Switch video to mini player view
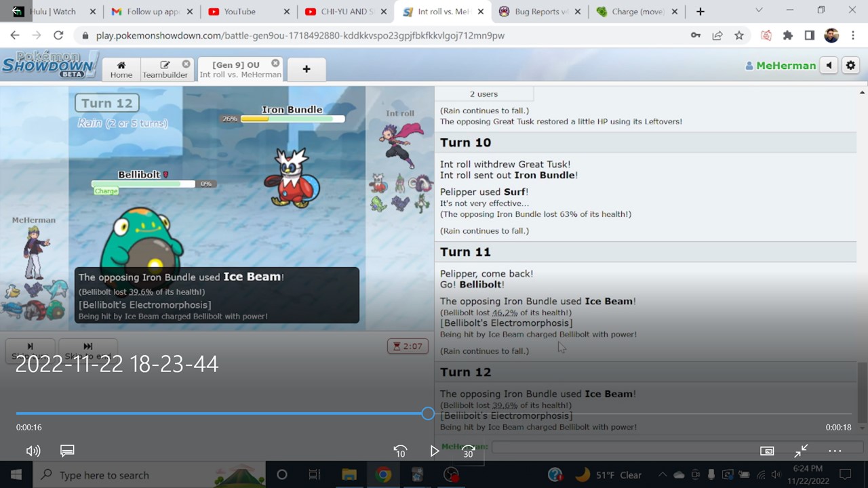868x488 pixels. [x=767, y=451]
